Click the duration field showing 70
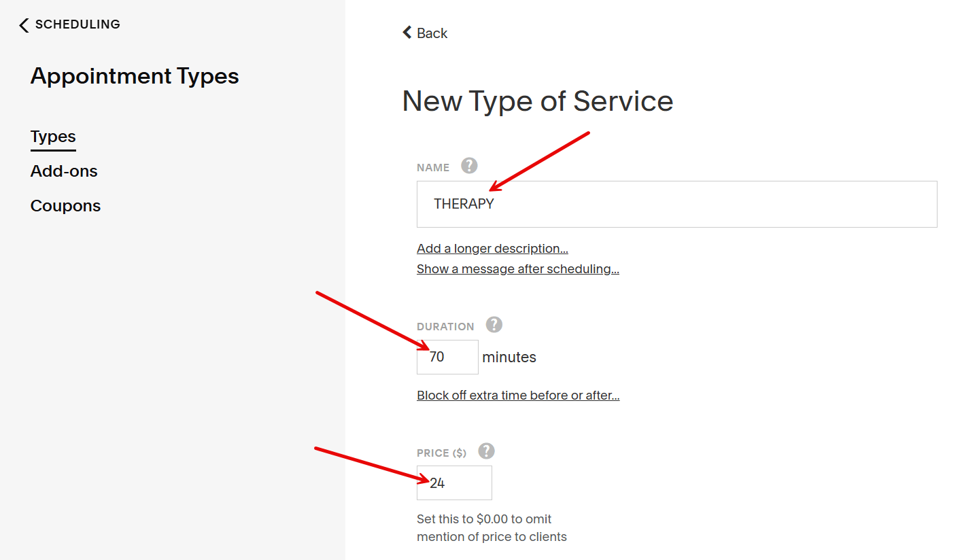 tap(447, 357)
